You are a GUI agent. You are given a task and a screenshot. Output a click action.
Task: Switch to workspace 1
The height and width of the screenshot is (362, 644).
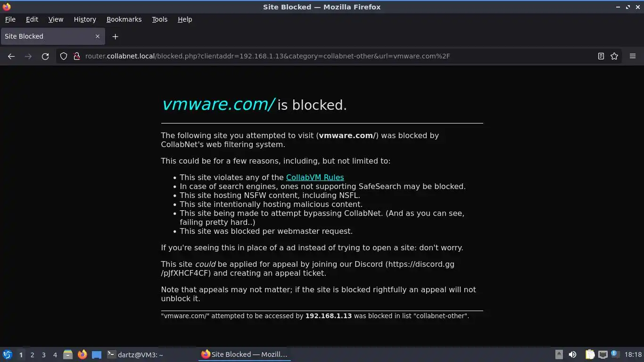pyautogui.click(x=21, y=354)
